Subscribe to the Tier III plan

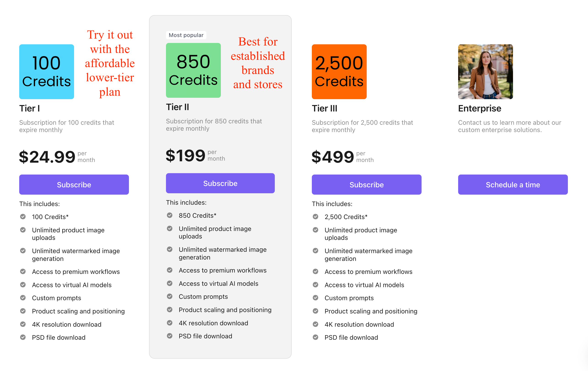tap(366, 185)
